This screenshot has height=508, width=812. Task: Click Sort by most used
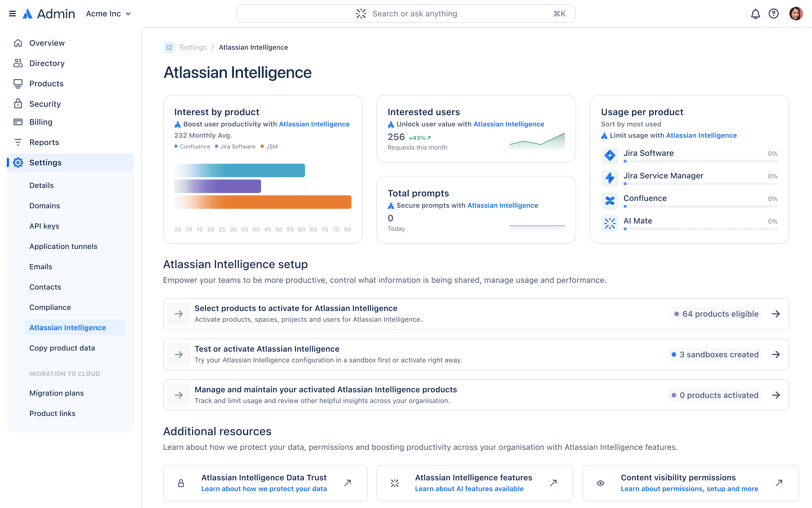tap(631, 124)
